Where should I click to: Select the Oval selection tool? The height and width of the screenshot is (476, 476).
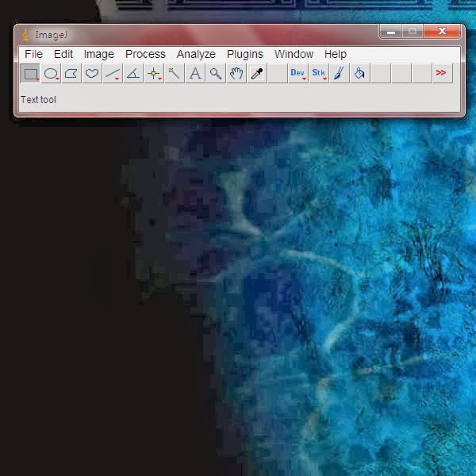click(x=51, y=73)
